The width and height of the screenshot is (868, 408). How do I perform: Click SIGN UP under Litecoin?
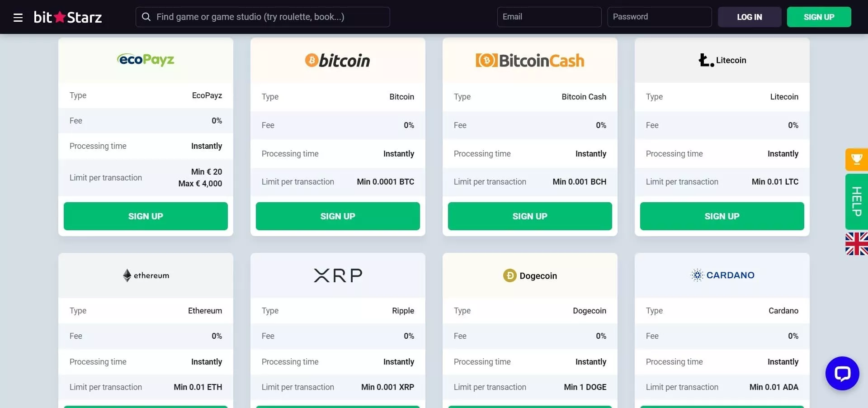pyautogui.click(x=722, y=216)
